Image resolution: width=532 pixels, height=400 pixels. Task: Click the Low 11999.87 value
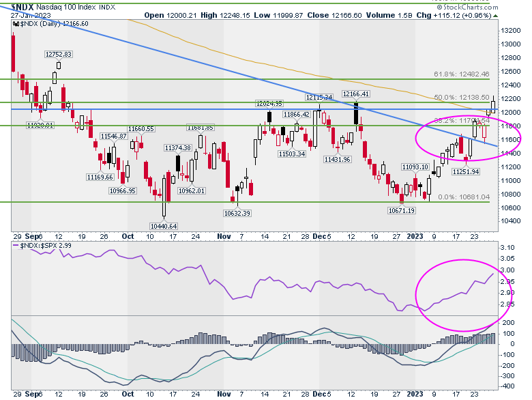click(x=278, y=15)
